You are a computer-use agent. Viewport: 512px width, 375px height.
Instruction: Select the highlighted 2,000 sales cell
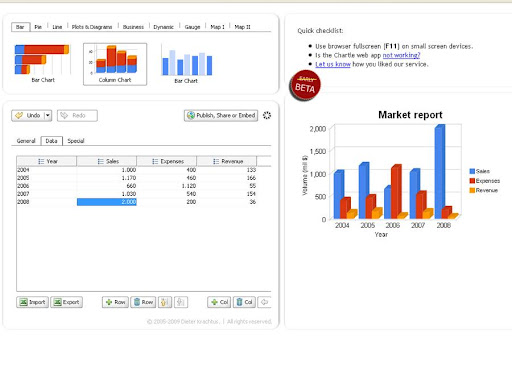pyautogui.click(x=107, y=202)
